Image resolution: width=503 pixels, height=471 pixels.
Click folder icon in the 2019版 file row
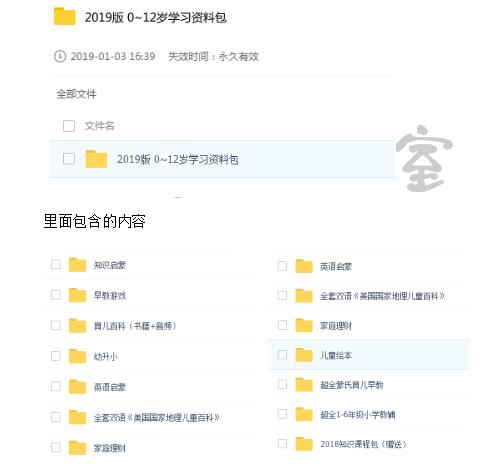coord(96,159)
